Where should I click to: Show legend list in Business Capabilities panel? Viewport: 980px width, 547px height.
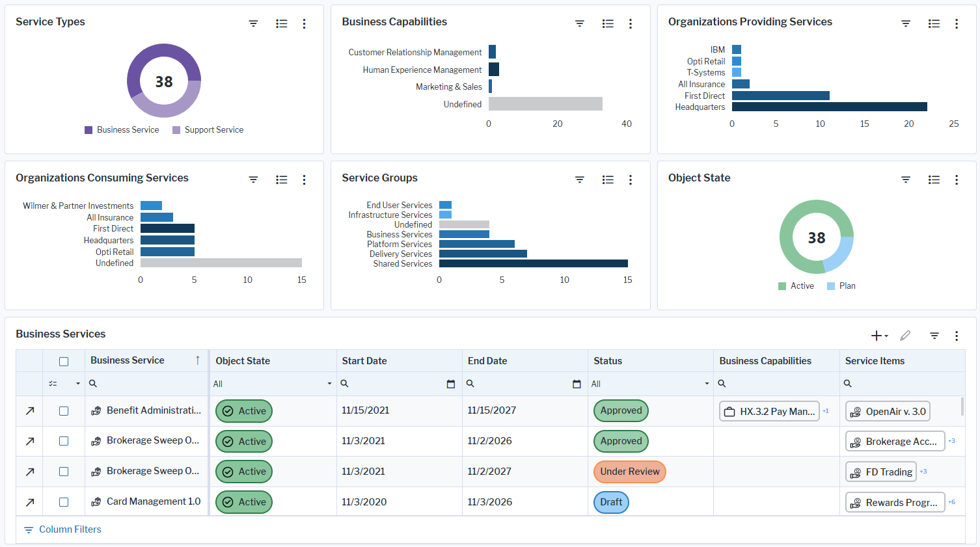(608, 23)
